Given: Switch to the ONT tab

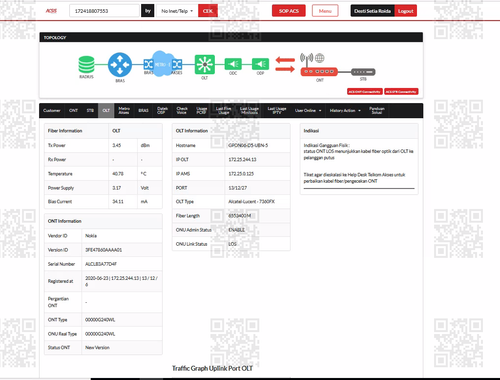Looking at the screenshot, I should 73,111.
